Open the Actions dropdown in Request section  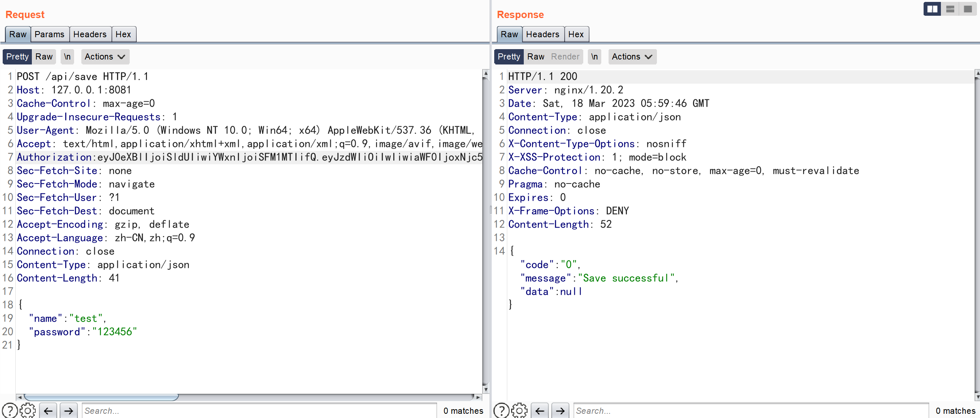click(x=104, y=57)
